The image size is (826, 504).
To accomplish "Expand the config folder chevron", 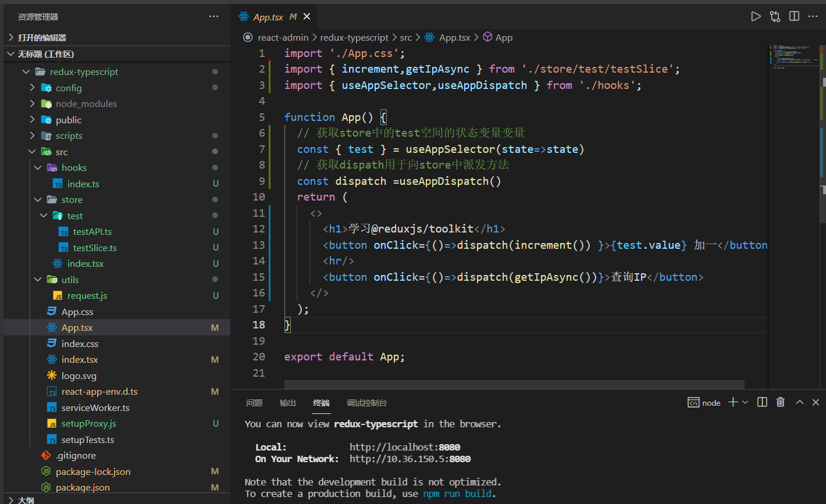I will [33, 88].
